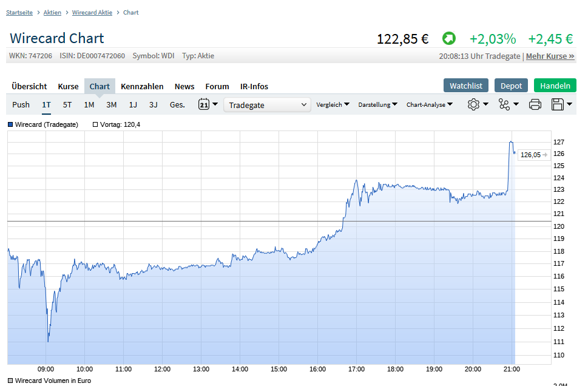Click blue Wirecard (Tradegate) legend square
This screenshot has width=588, height=386.
pyautogui.click(x=10, y=124)
